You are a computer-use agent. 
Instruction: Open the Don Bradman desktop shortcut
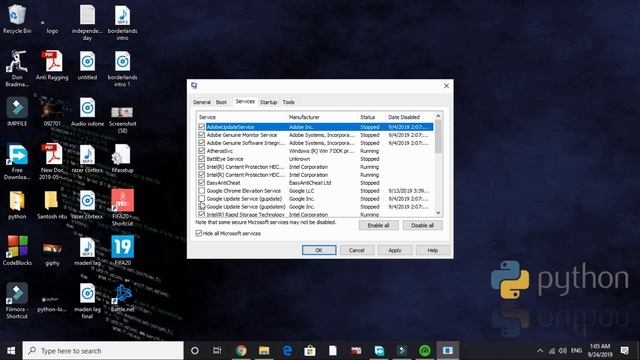pos(17,68)
